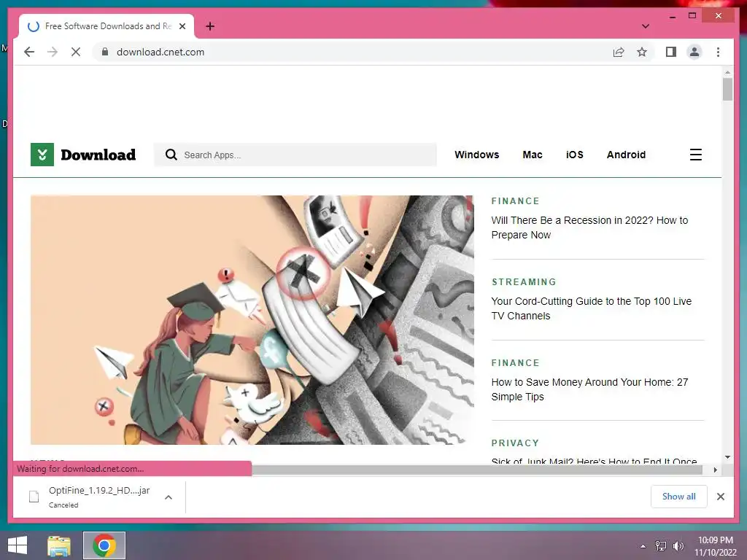Open File Explorer from the taskbar

tap(59, 545)
